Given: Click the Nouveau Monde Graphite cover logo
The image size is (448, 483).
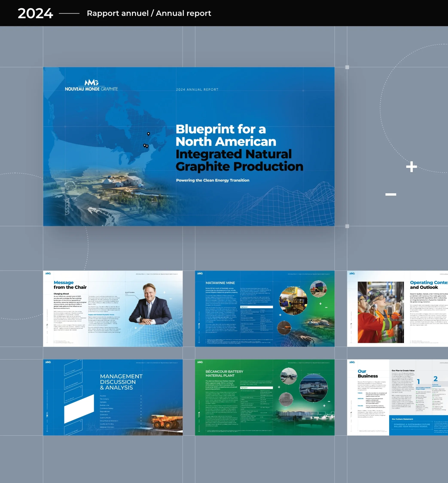Looking at the screenshot, I should pos(91,86).
